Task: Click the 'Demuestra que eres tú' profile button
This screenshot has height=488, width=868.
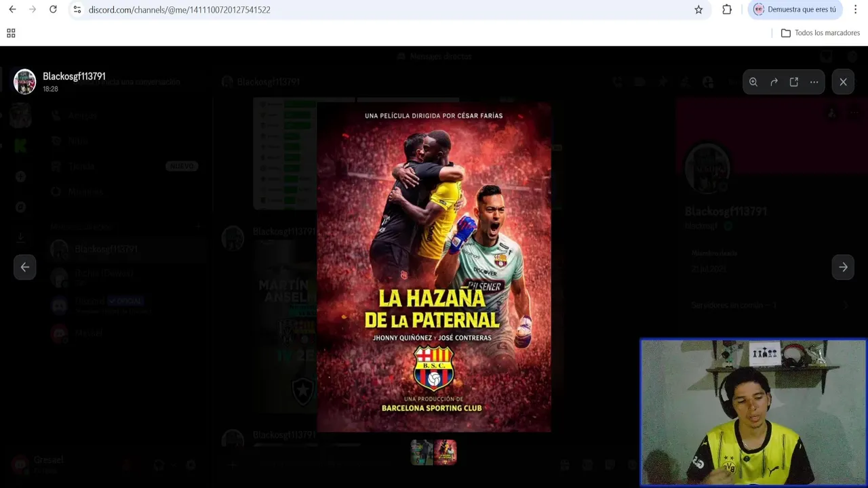Action: tap(795, 9)
